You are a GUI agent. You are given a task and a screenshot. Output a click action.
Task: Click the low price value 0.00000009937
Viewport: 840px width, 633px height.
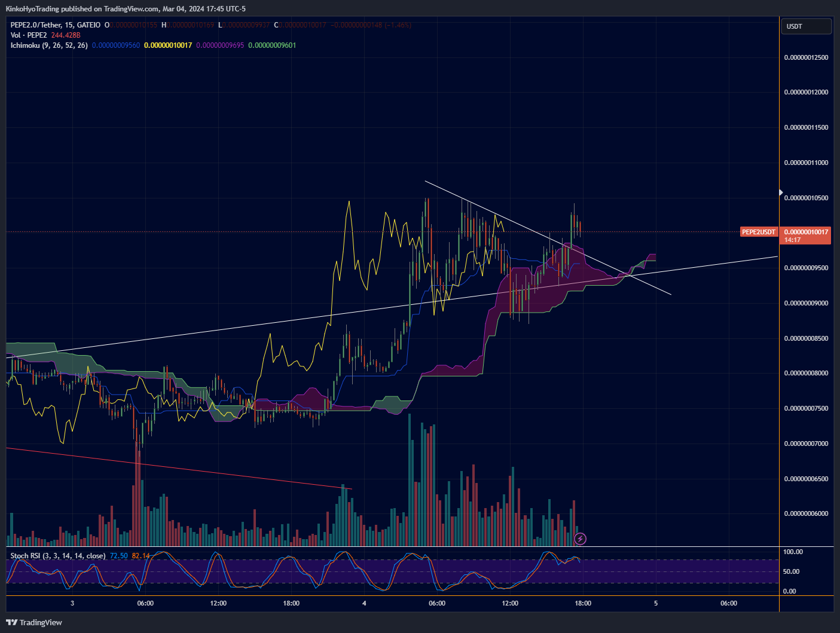246,25
